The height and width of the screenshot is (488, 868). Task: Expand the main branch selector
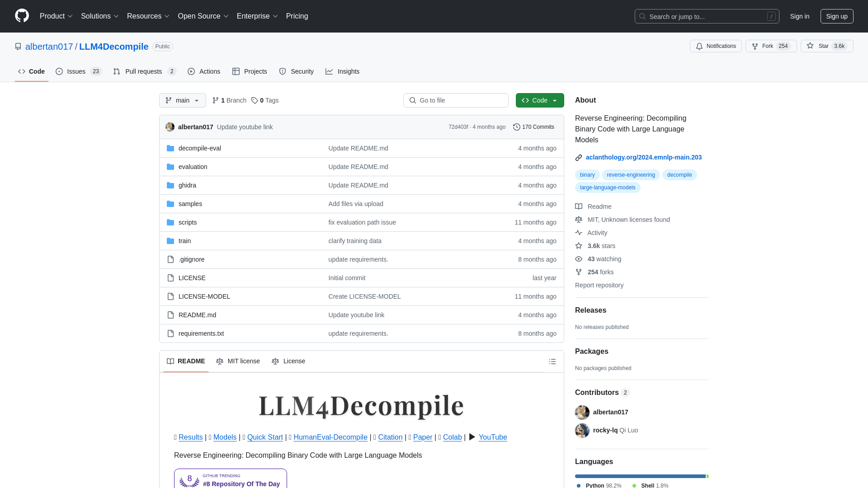[x=183, y=100]
